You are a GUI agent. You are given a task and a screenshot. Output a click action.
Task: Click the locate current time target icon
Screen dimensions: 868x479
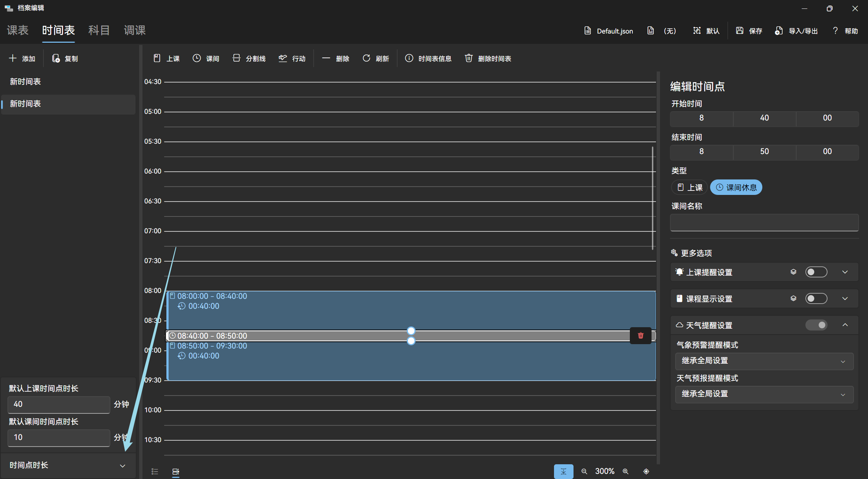[646, 471]
